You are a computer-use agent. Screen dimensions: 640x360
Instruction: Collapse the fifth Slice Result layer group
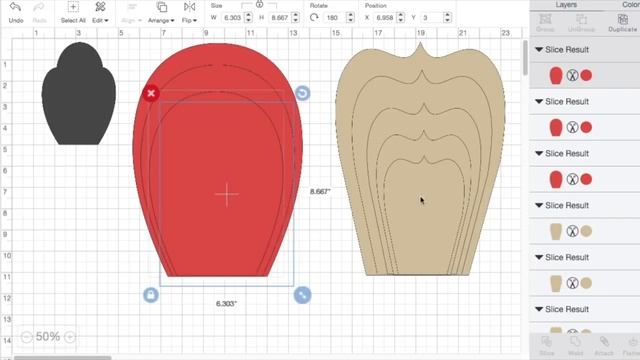click(x=539, y=257)
